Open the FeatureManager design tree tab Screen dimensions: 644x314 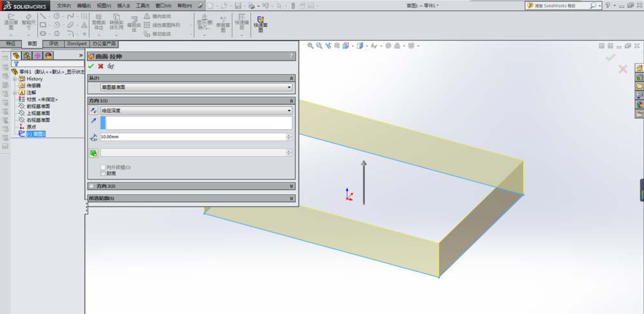point(16,55)
